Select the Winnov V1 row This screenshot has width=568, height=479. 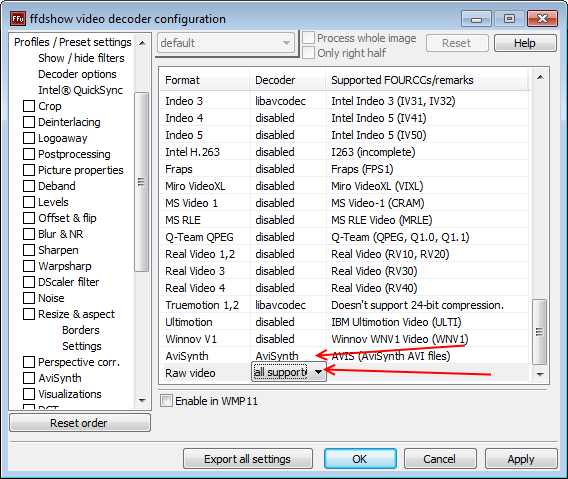345,339
